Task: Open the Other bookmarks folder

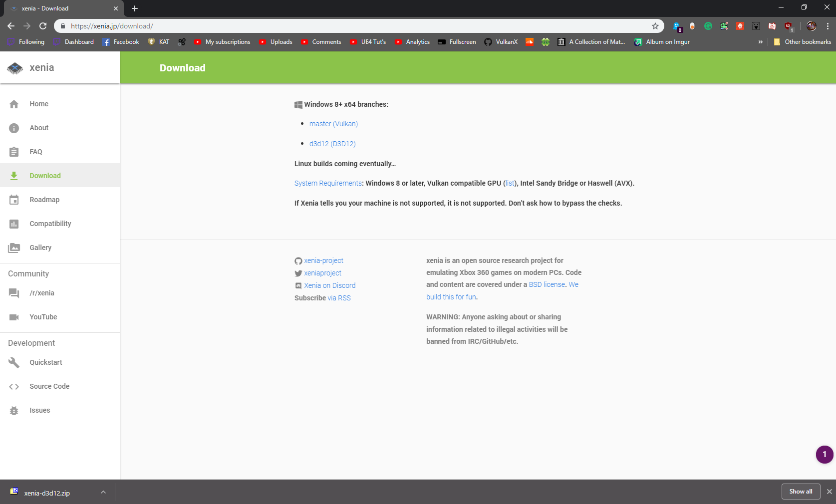Action: pos(802,42)
